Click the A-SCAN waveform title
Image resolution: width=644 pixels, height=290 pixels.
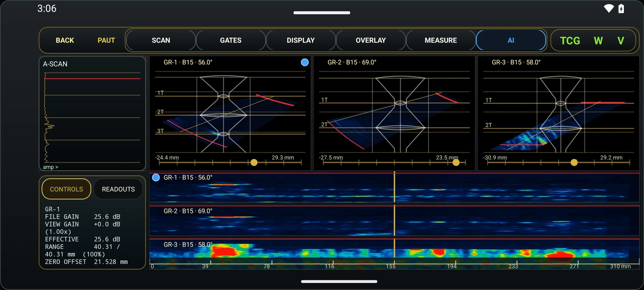(x=55, y=64)
